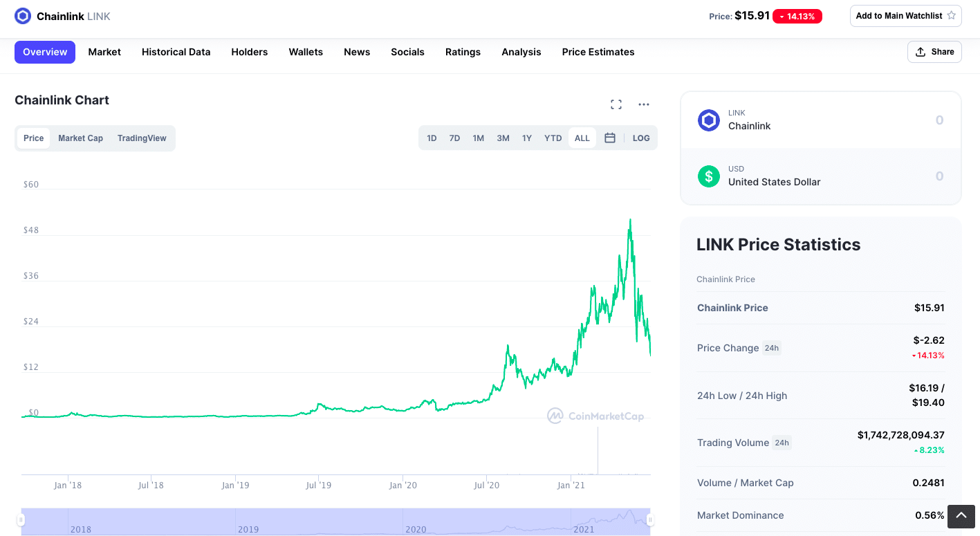Click the Share button
This screenshot has height=536, width=980.
click(934, 52)
